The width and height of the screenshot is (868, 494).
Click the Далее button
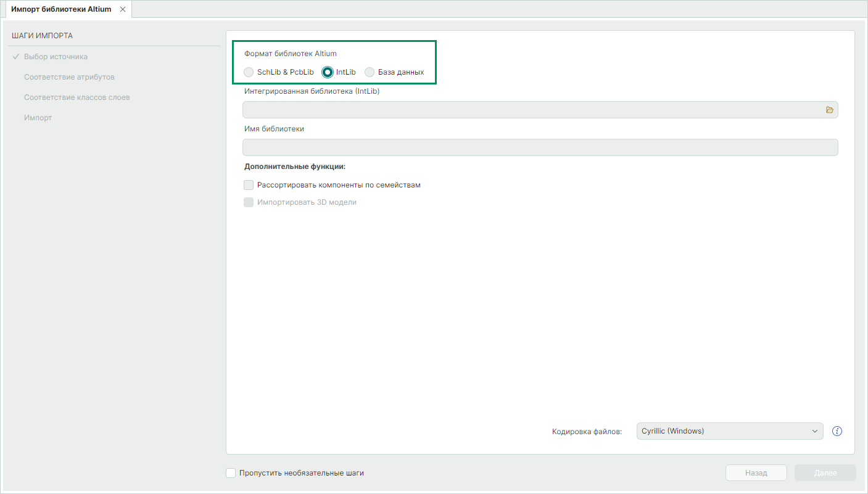click(825, 473)
